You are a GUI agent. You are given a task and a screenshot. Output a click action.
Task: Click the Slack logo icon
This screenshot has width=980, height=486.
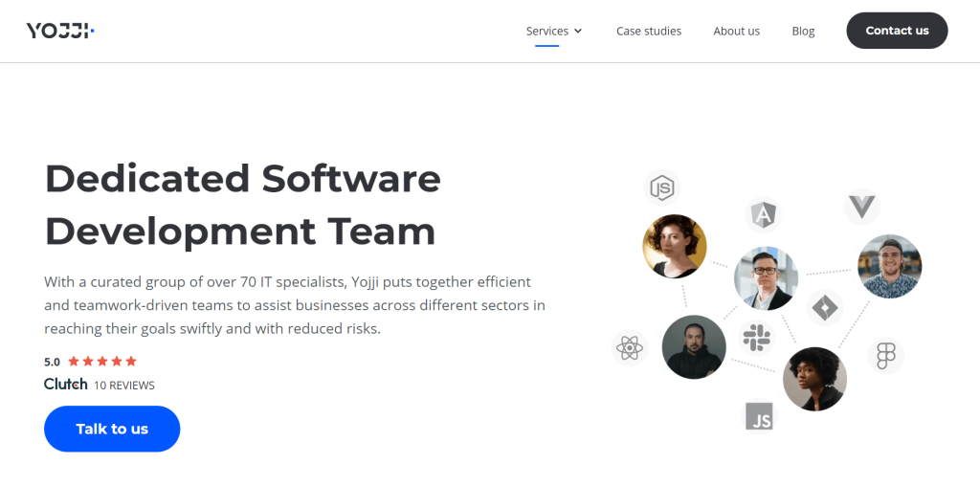point(756,338)
